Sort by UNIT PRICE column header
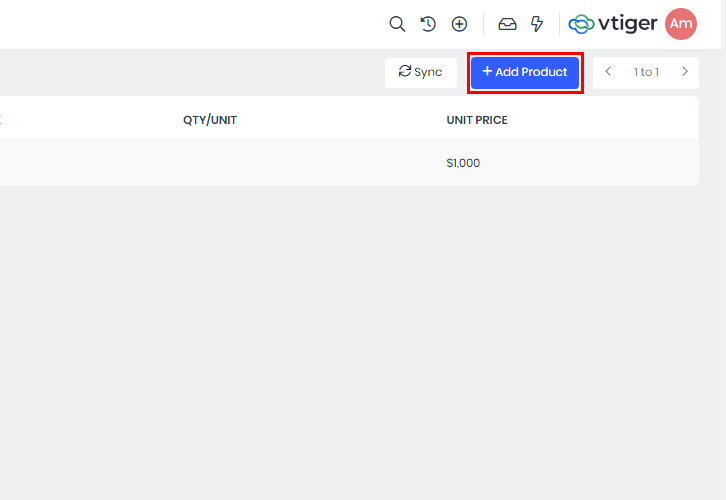Screen dimensions: 726x500 pos(477,120)
